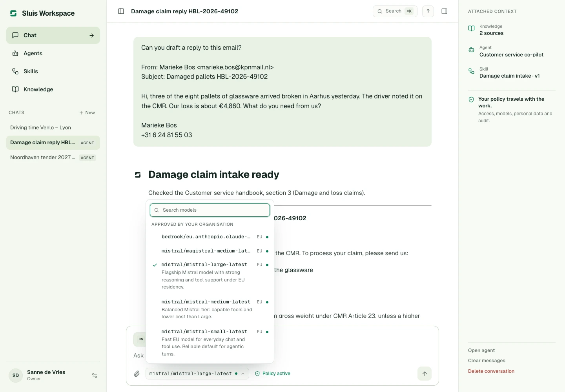
Task: Click the Sanne de Vries account name
Action: pos(46,372)
